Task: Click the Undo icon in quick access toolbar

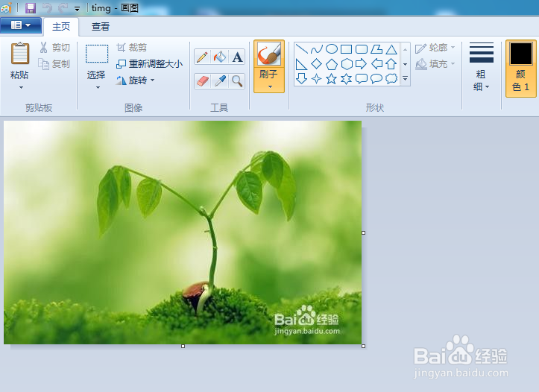Action: (47, 7)
